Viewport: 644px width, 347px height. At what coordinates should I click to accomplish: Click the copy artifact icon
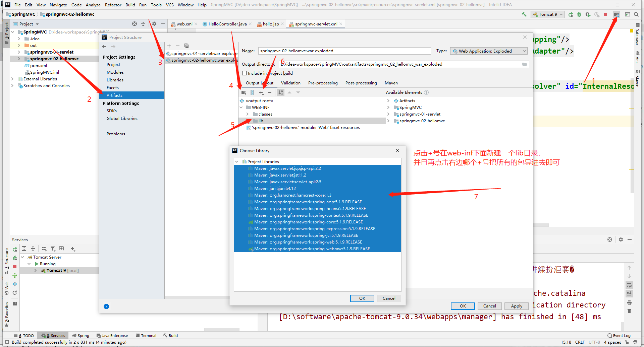[186, 46]
